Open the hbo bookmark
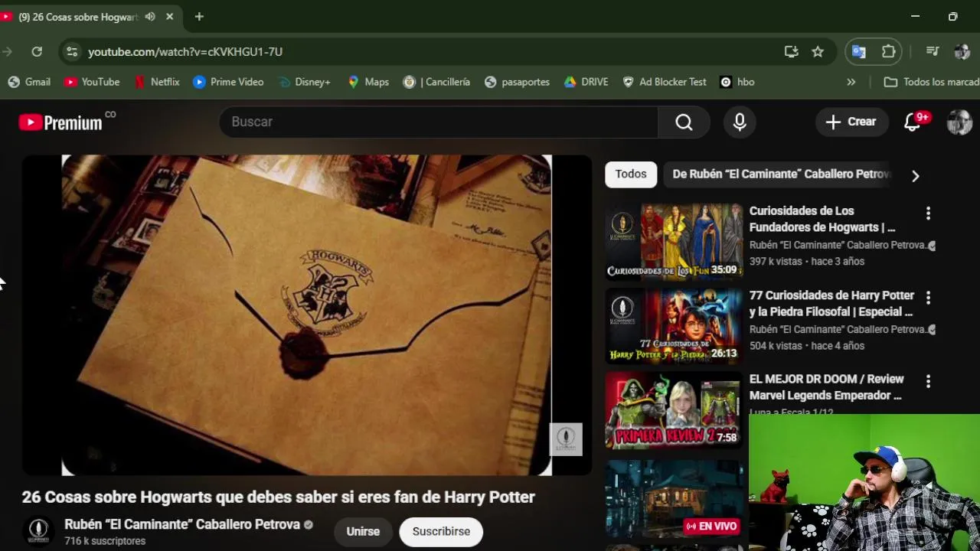980x551 pixels. click(x=737, y=82)
